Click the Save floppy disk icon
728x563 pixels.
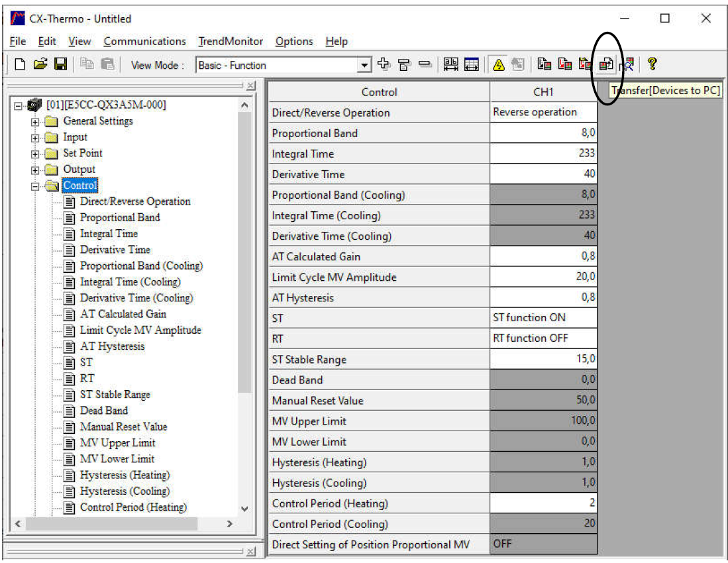[61, 64]
